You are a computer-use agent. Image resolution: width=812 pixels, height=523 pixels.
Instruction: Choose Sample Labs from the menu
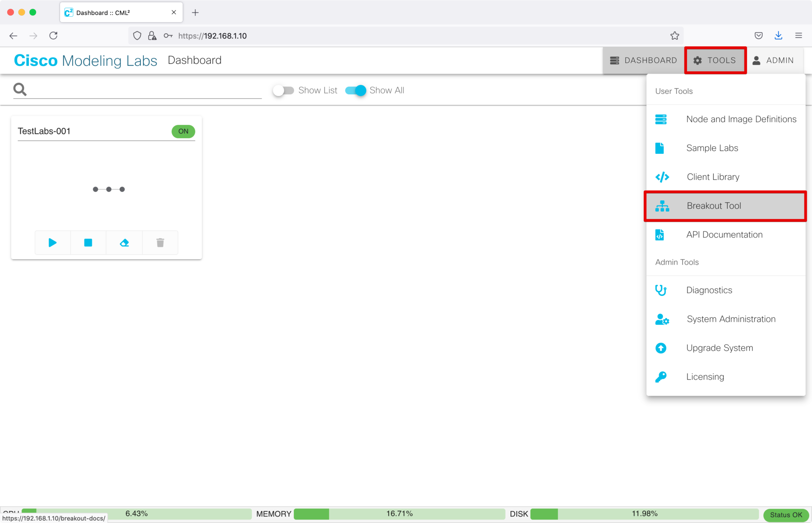712,148
